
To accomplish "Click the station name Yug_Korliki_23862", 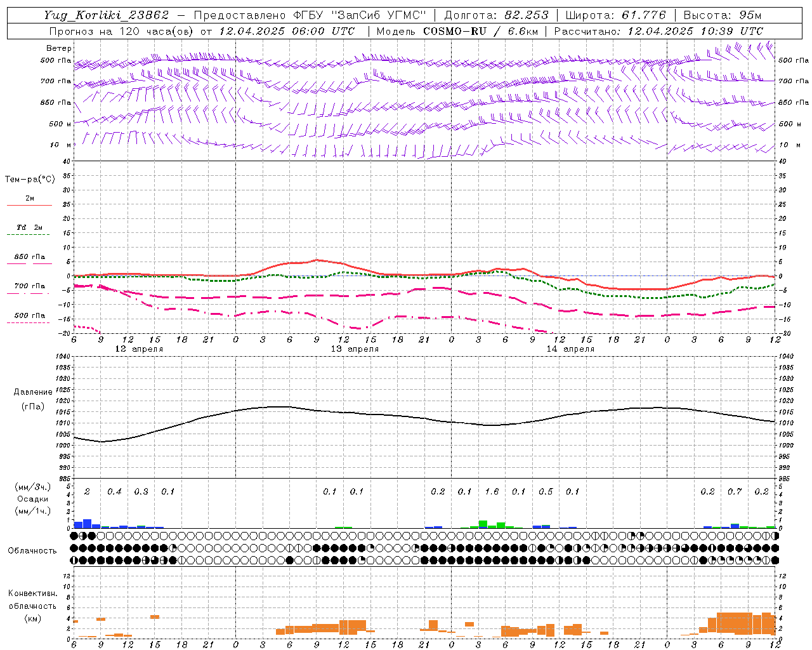I will (107, 15).
